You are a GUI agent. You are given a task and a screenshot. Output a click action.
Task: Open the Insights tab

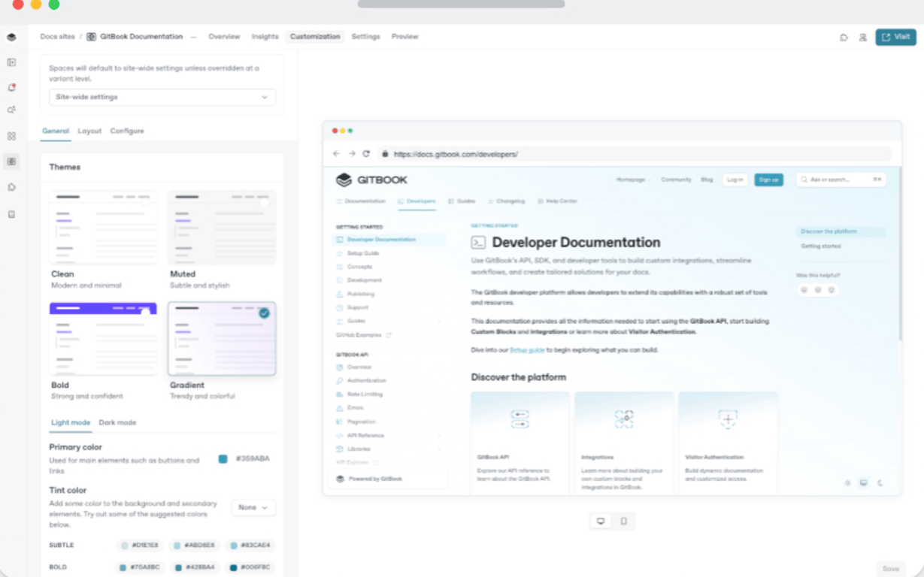point(265,37)
